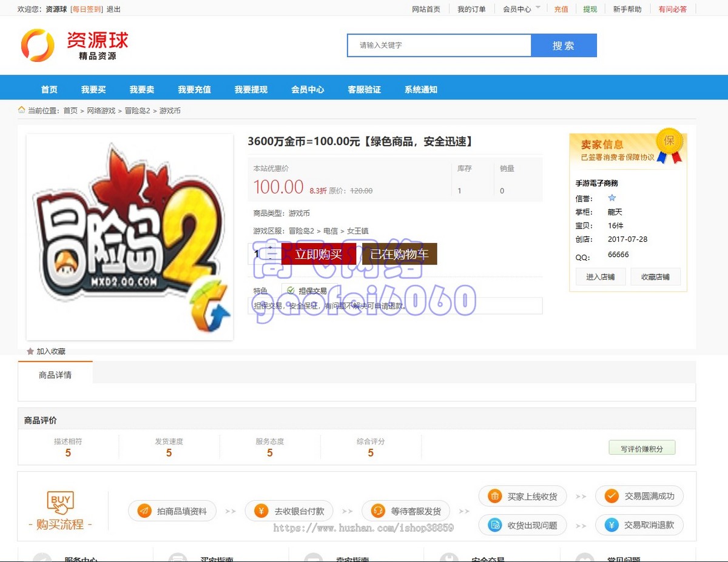The height and width of the screenshot is (562, 728).
Task: Click the 保 guarantee medal badge
Action: (x=669, y=146)
